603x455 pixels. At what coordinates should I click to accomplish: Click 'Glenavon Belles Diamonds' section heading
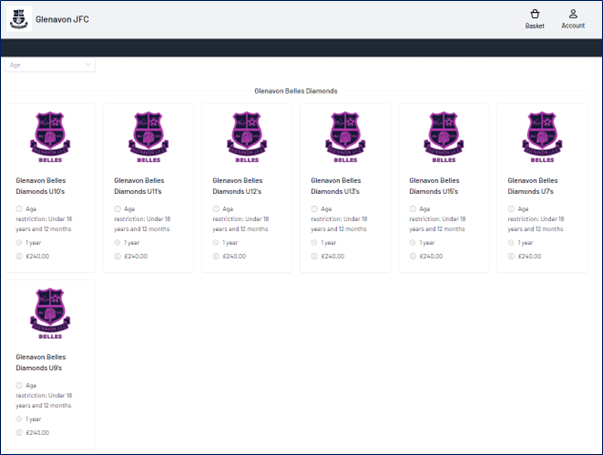pos(296,91)
